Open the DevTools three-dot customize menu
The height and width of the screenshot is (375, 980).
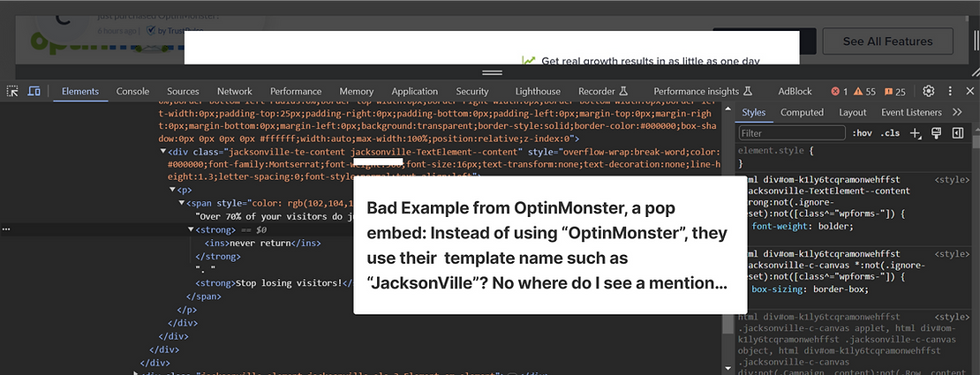pos(950,91)
